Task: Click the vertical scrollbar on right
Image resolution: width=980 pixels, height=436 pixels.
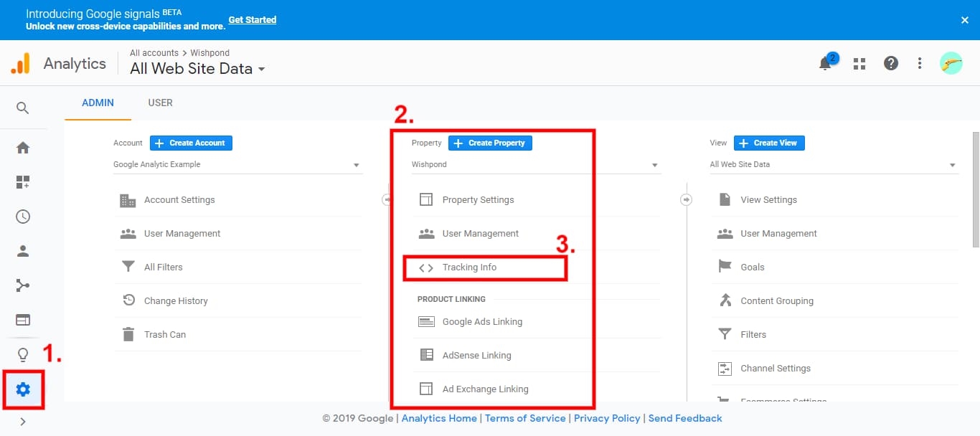Action: (975, 189)
